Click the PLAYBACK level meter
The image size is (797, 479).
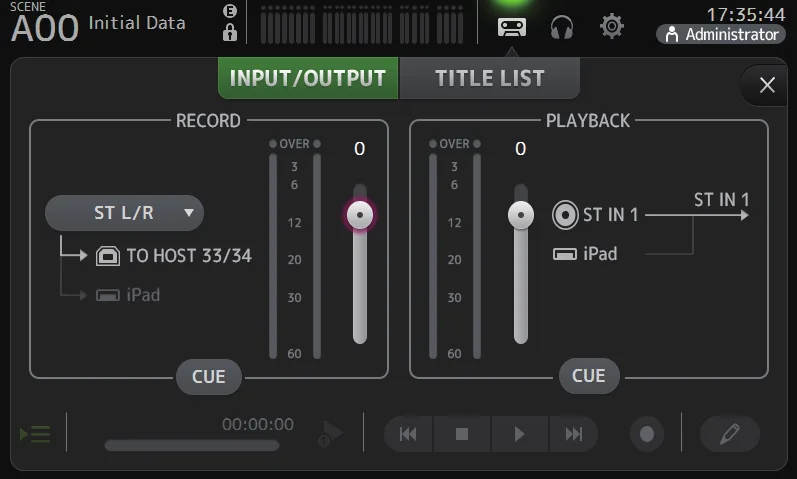455,250
